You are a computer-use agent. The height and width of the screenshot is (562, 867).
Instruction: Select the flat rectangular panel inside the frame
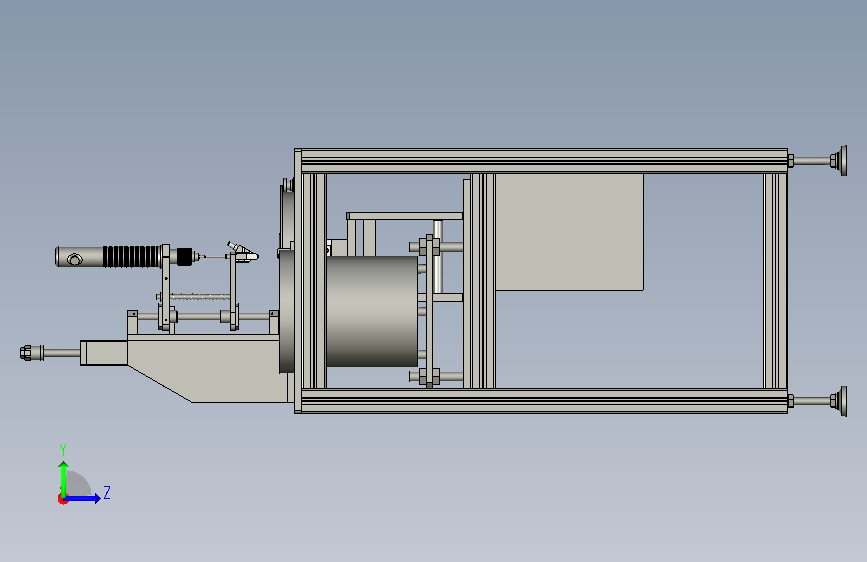click(569, 232)
